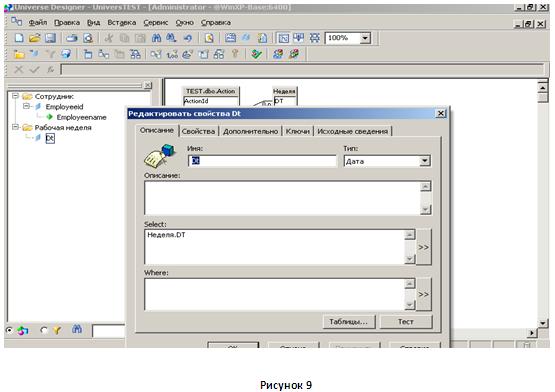Click the key icon in second toolbar
Viewport: 555px width, 392px height.
click(x=235, y=54)
